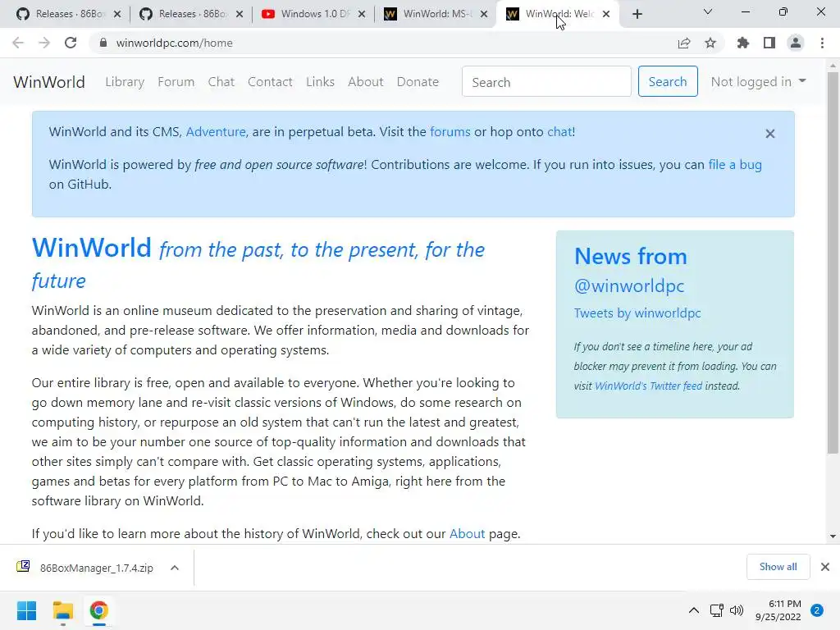Open the Library nav item

[x=125, y=82]
